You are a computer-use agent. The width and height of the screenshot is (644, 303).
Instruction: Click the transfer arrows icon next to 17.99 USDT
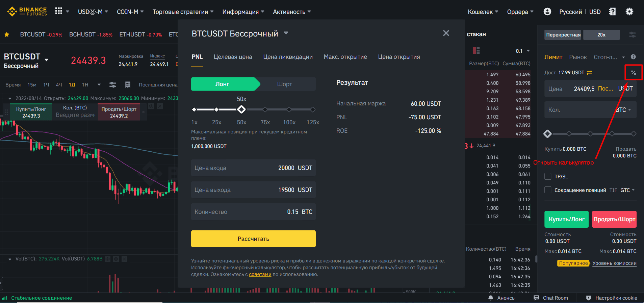(x=589, y=73)
